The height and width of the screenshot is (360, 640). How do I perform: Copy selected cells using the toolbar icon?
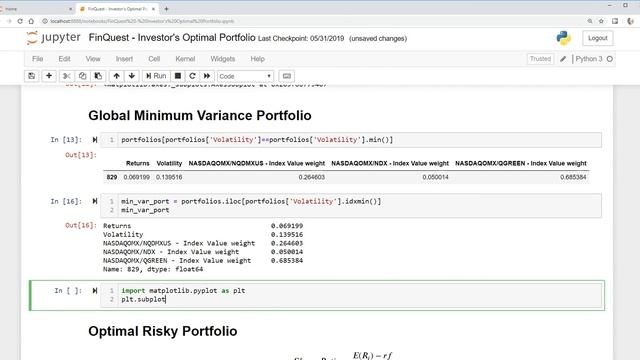point(82,76)
